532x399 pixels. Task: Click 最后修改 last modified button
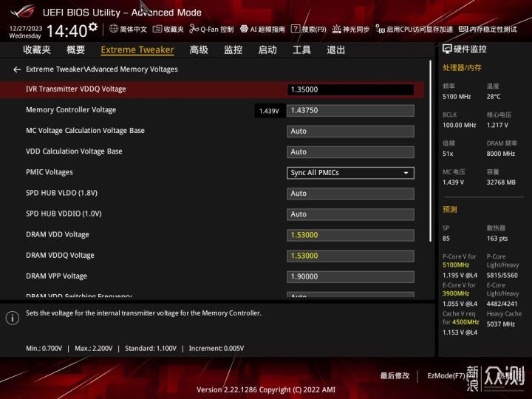pyautogui.click(x=395, y=375)
